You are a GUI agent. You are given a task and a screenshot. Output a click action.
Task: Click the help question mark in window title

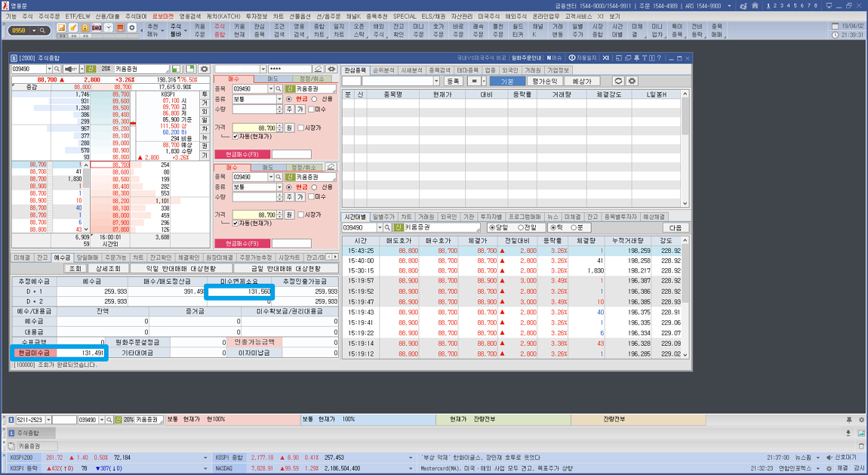[659, 57]
